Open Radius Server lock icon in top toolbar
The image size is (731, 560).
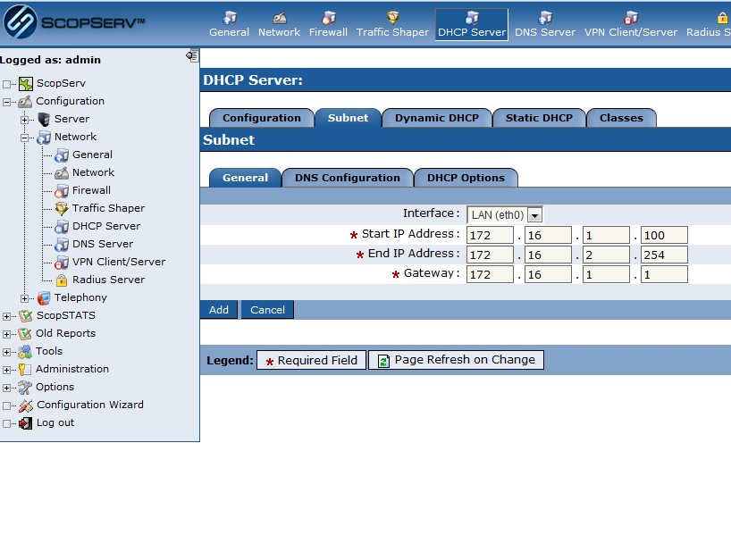(x=722, y=18)
